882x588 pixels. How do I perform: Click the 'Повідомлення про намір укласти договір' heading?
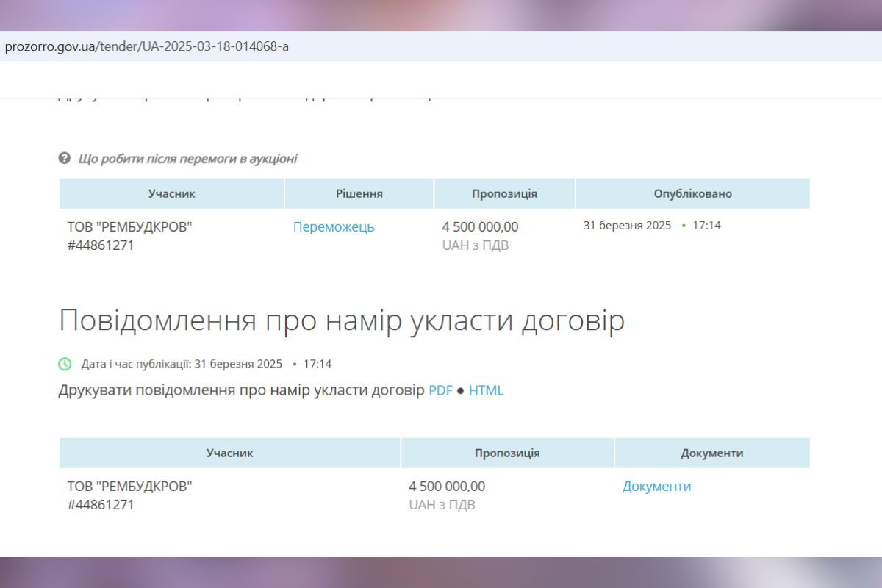click(x=341, y=321)
